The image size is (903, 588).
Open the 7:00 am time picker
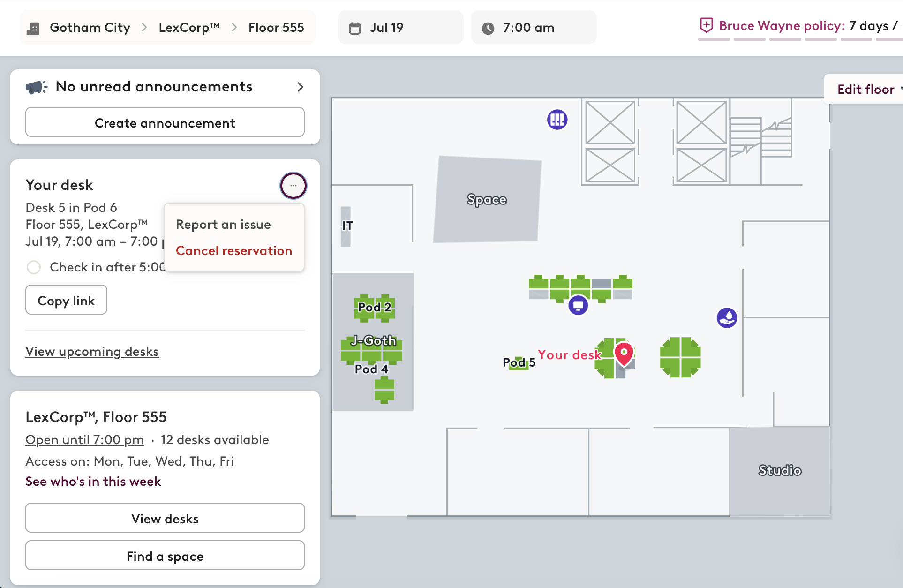534,28
